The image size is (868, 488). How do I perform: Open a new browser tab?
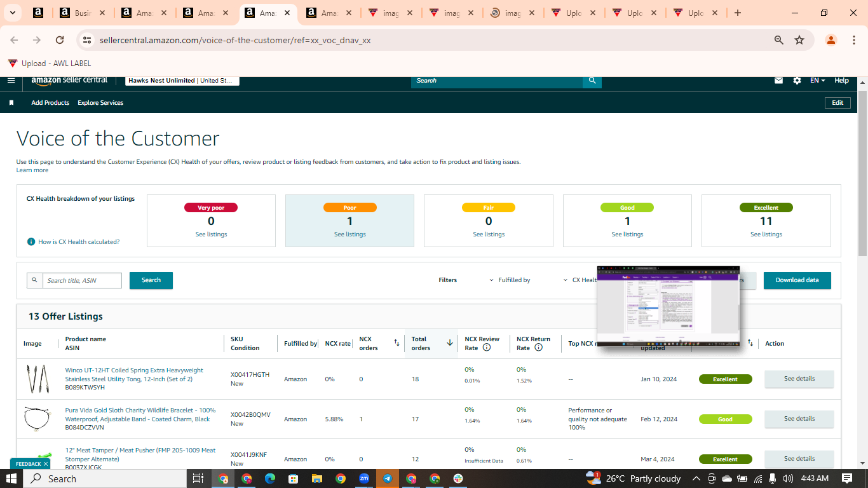[737, 13]
